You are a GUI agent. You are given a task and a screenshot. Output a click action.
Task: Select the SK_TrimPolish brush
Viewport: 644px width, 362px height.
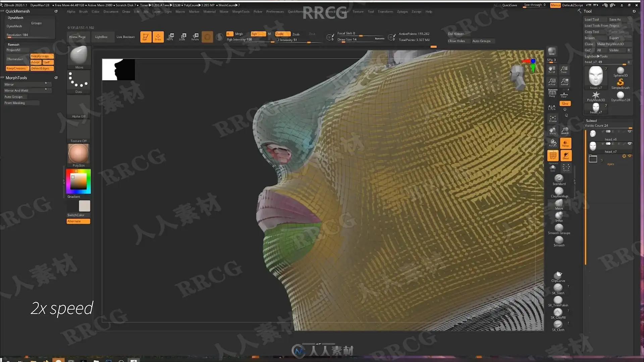coord(558,301)
